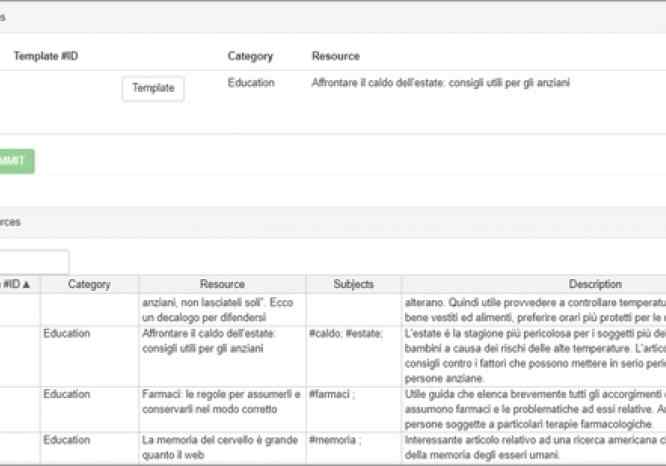
Task: Click the Description column header
Action: (595, 285)
